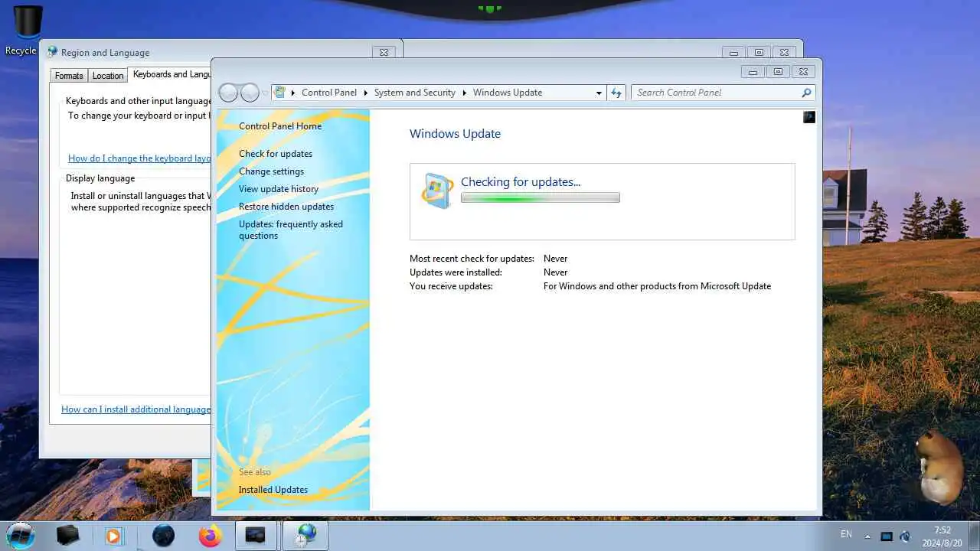Image resolution: width=980 pixels, height=551 pixels.
Task: Click Check for updates link
Action: coord(276,154)
